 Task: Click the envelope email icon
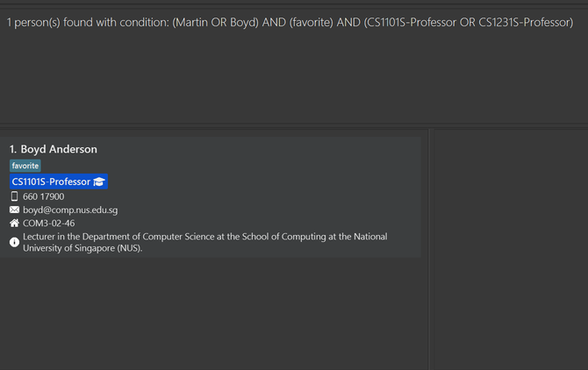tap(14, 210)
